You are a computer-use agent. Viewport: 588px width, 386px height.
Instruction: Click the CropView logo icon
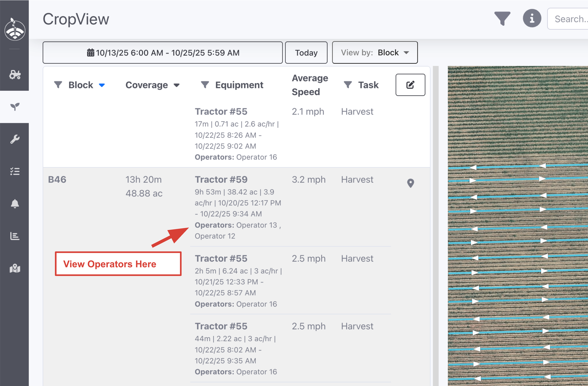[x=14, y=30]
